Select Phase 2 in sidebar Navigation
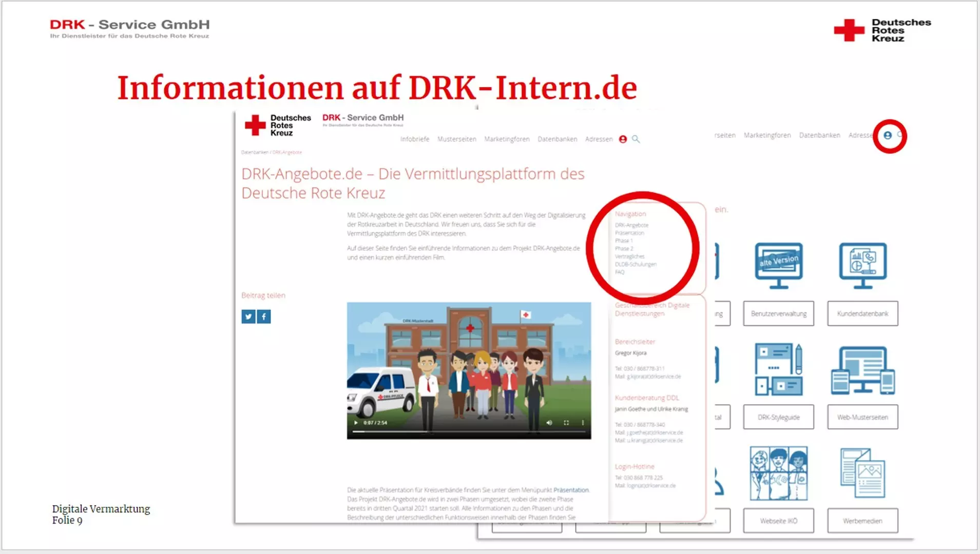Viewport: 980px width, 554px height. tap(624, 248)
